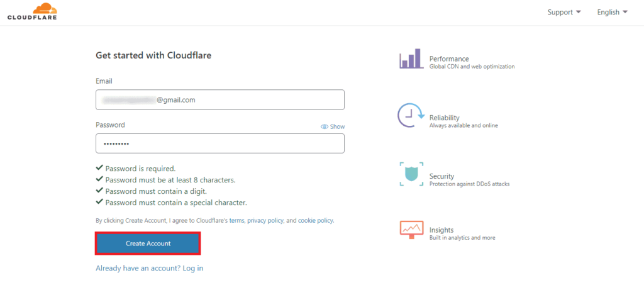Open the English language dropdown

(613, 13)
